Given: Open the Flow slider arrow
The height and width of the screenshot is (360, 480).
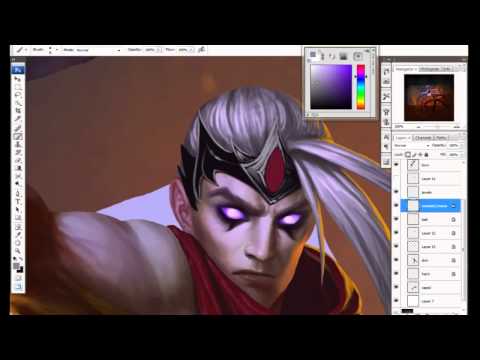Looking at the screenshot, I should [x=191, y=50].
